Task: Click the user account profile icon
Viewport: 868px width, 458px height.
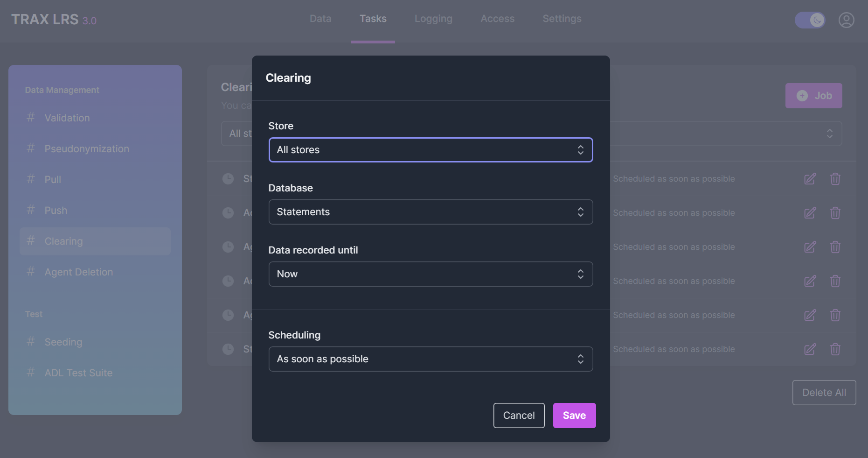Action: pyautogui.click(x=846, y=20)
